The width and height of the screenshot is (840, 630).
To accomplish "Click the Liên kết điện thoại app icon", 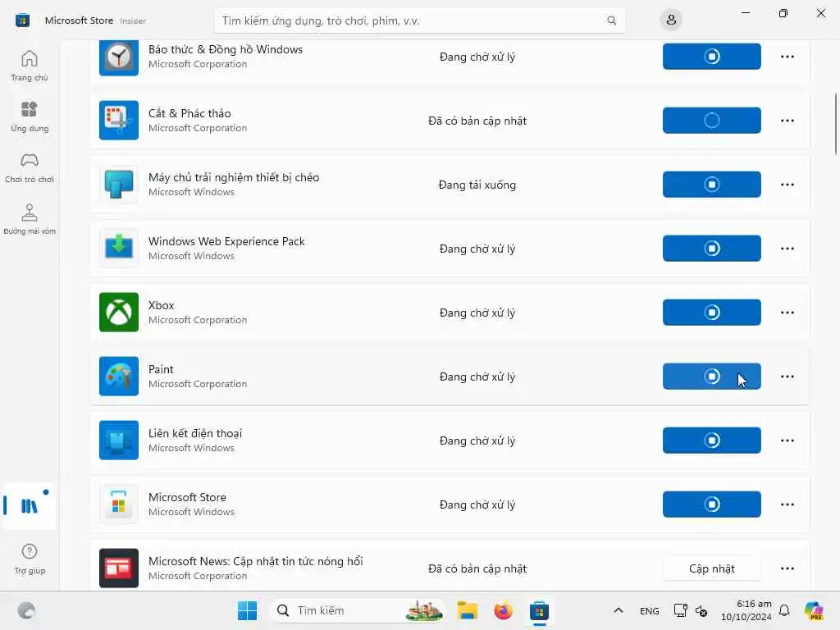I will point(119,441).
